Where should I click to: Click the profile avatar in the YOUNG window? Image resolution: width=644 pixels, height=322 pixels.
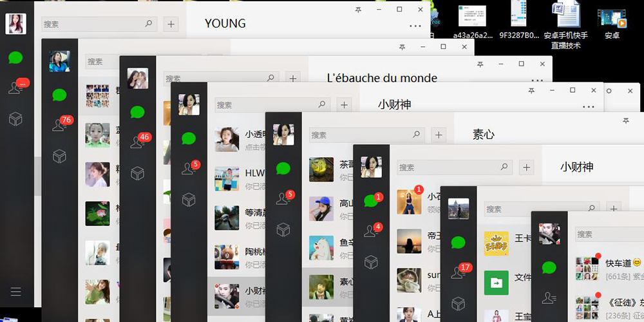15,24
